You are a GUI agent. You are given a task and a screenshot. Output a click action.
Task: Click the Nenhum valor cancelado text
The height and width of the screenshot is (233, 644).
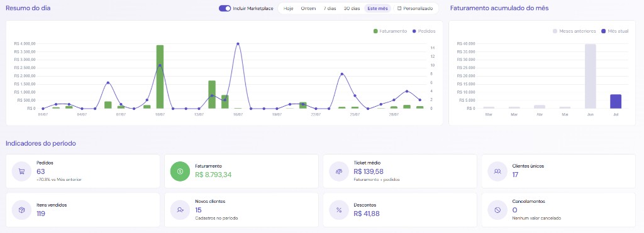pyautogui.click(x=536, y=218)
